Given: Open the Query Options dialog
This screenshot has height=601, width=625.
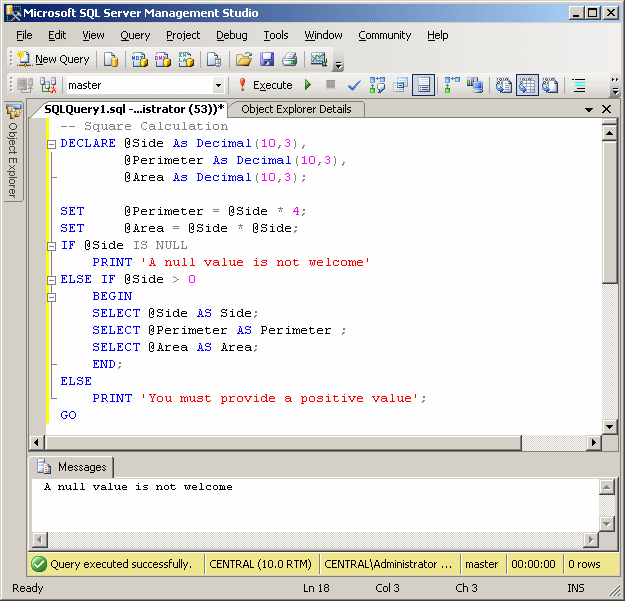Looking at the screenshot, I should [400, 85].
